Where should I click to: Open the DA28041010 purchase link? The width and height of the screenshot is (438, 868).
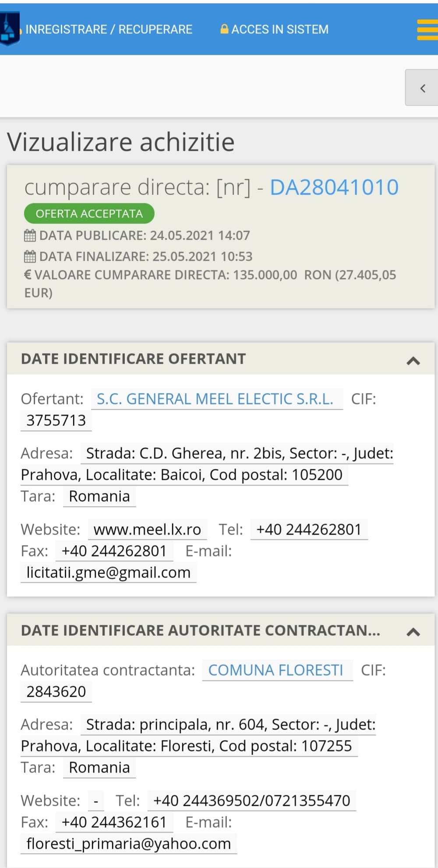pos(334,188)
